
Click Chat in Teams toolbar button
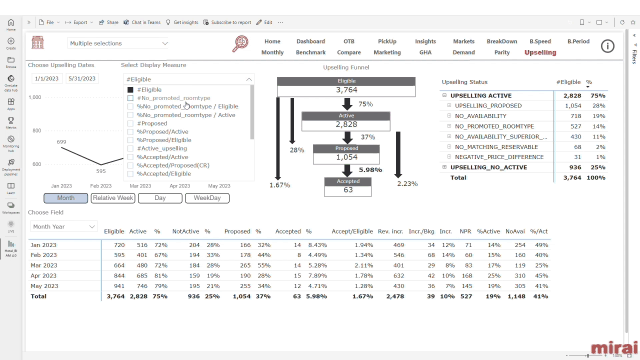pos(142,22)
